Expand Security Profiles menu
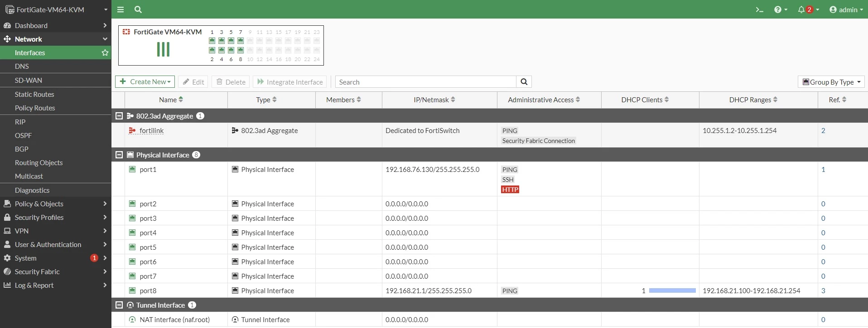Screen dimensions: 868x328 click(x=56, y=217)
